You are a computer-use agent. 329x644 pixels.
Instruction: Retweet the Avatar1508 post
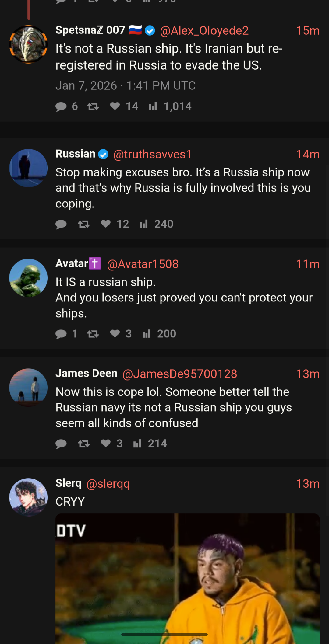tap(93, 334)
